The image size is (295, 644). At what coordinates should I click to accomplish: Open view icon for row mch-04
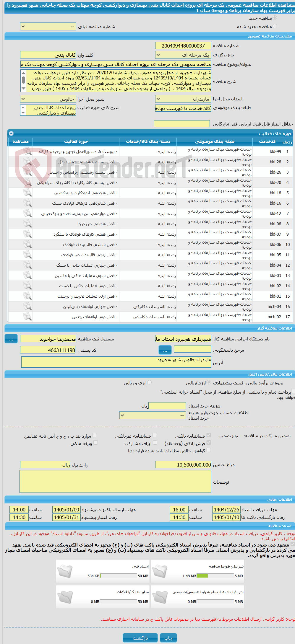pos(27,306)
